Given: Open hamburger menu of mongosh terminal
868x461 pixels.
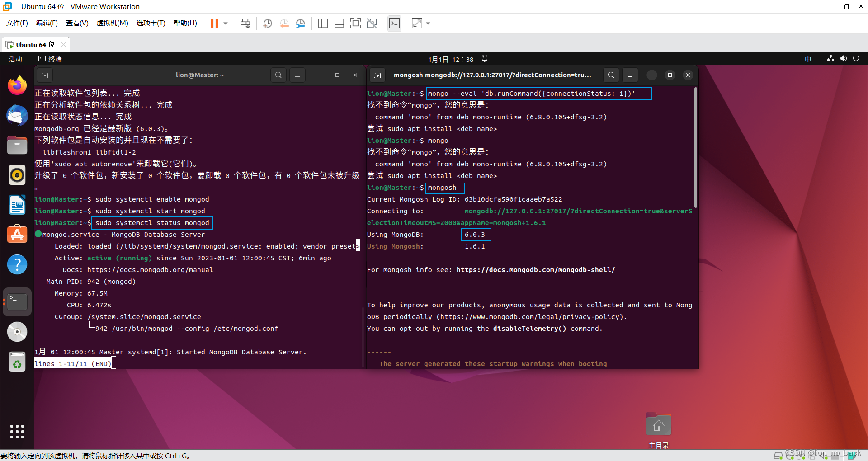Looking at the screenshot, I should point(630,75).
